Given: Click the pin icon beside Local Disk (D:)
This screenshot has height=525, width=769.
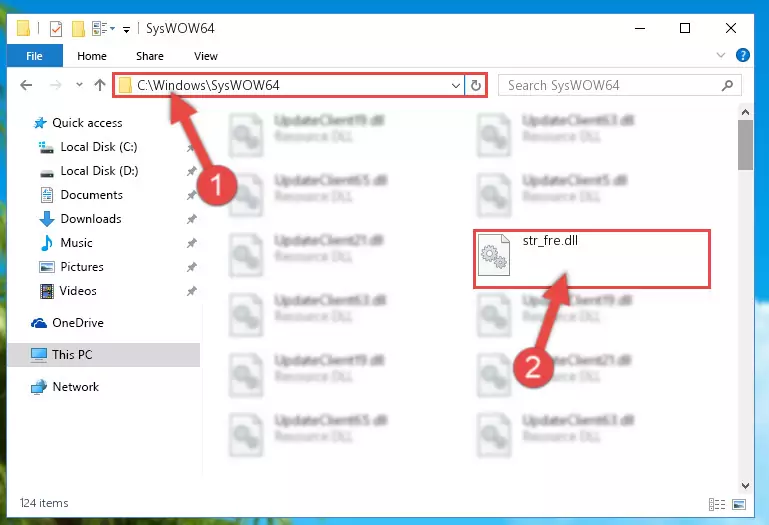Looking at the screenshot, I should [191, 171].
